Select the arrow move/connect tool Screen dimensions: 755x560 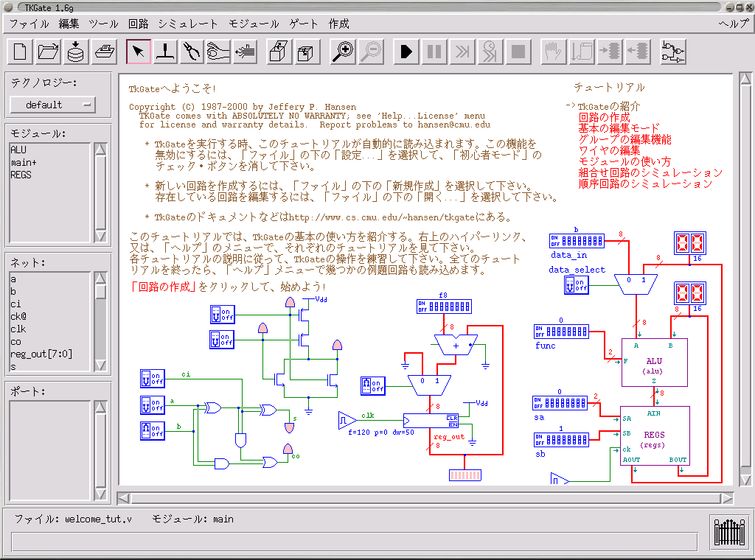tap(138, 52)
